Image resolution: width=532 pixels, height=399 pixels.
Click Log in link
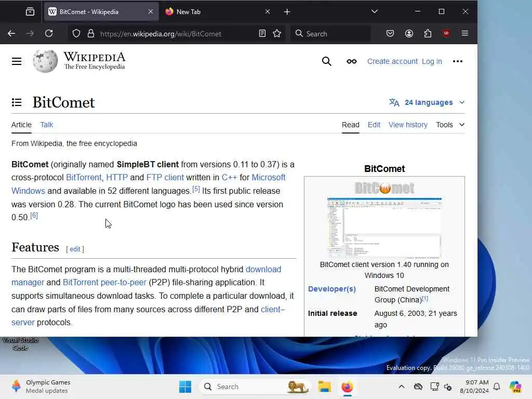click(432, 61)
